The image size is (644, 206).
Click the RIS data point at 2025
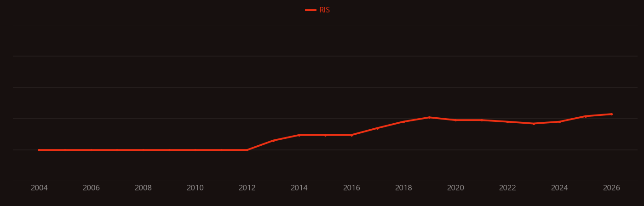(586, 116)
